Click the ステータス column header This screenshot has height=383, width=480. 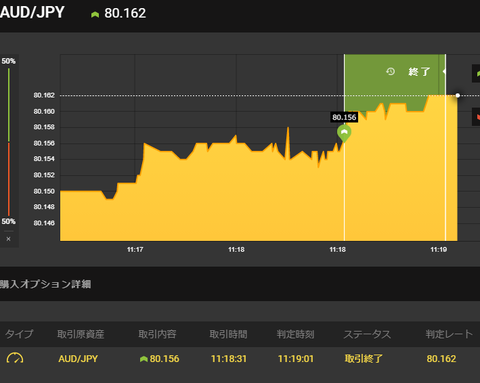pos(367,334)
